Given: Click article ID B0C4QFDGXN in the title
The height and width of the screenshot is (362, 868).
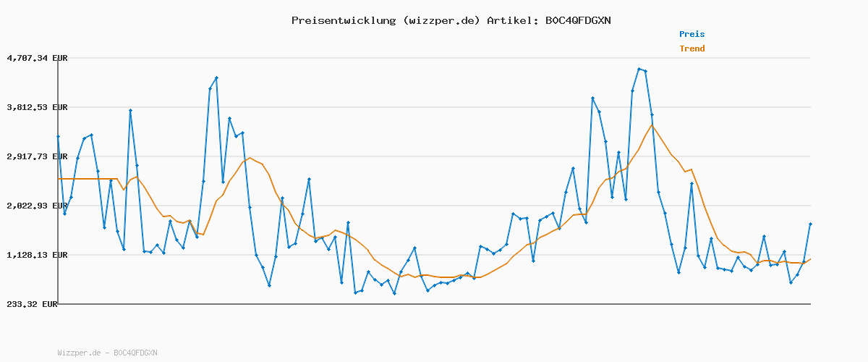Looking at the screenshot, I should [x=577, y=20].
